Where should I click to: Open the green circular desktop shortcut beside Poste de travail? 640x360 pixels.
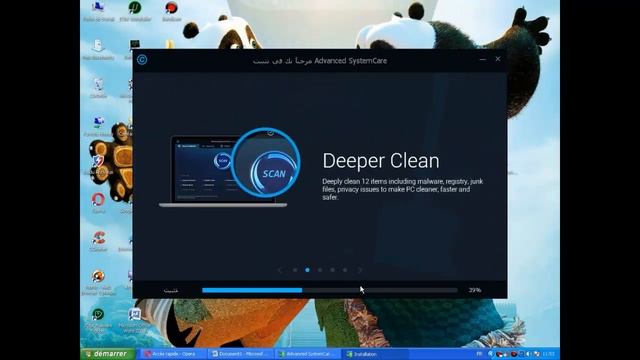point(135,11)
